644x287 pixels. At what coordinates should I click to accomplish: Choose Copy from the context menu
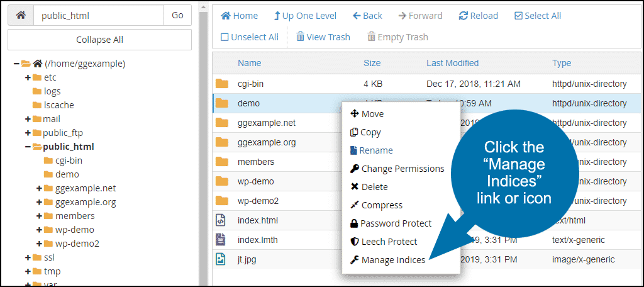click(x=365, y=132)
